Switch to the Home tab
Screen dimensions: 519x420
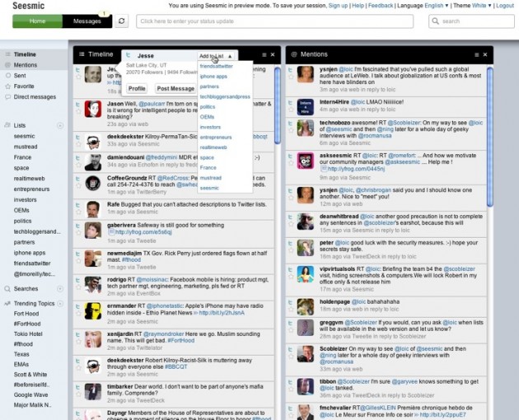pos(37,21)
